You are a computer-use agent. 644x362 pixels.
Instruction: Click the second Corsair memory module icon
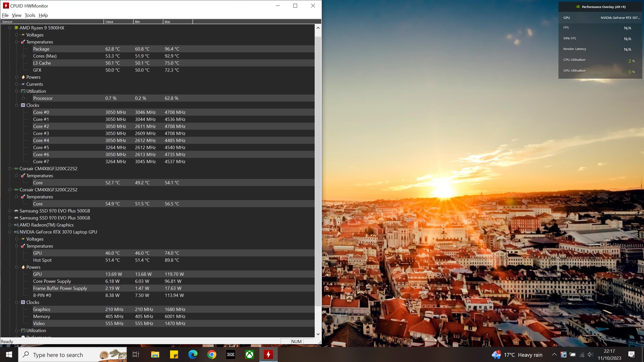pyautogui.click(x=16, y=190)
